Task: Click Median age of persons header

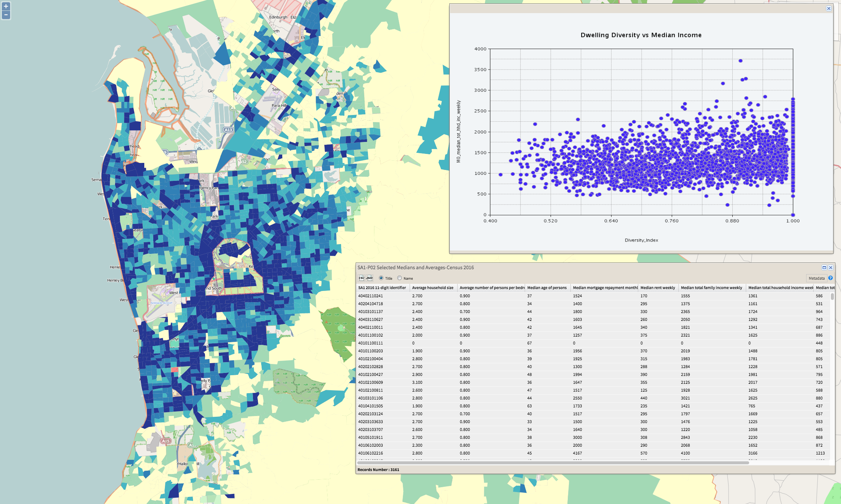Action: pos(547,288)
